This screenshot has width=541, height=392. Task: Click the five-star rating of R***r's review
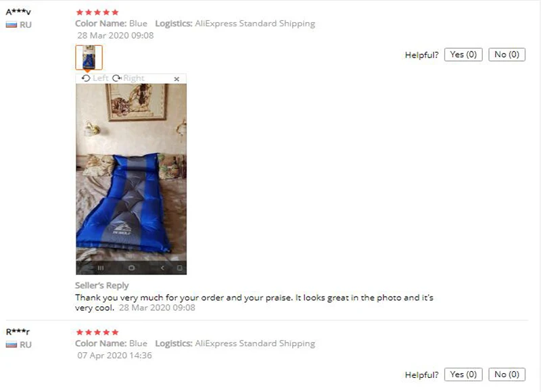tap(97, 333)
